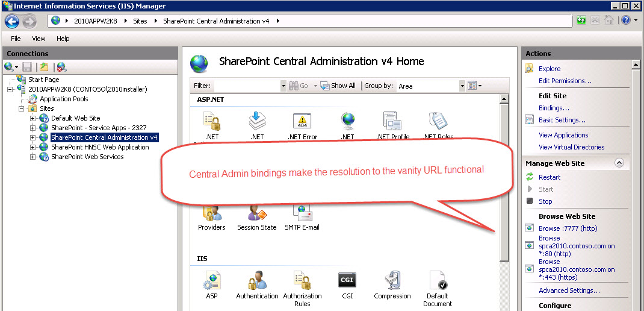The image size is (644, 311).
Task: Open Advanced Settings link
Action: [x=569, y=291]
